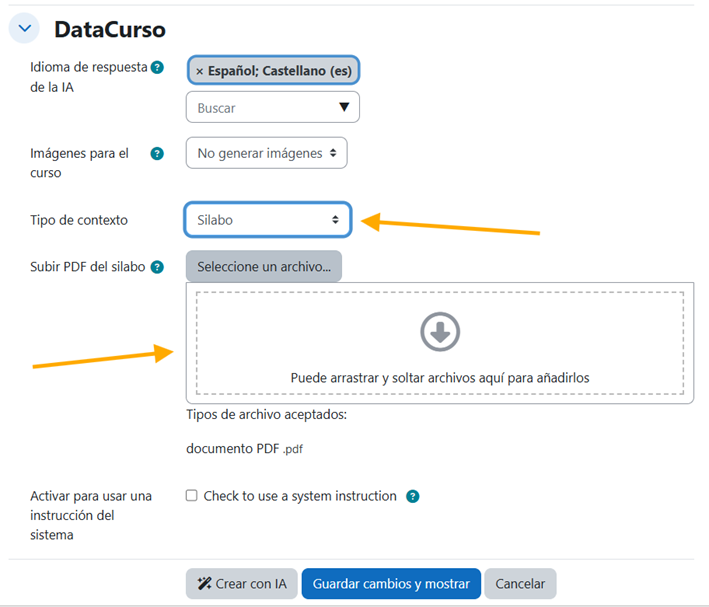The height and width of the screenshot is (607, 709).
Task: Open help for Subir PDF del sílabo
Action: (157, 267)
